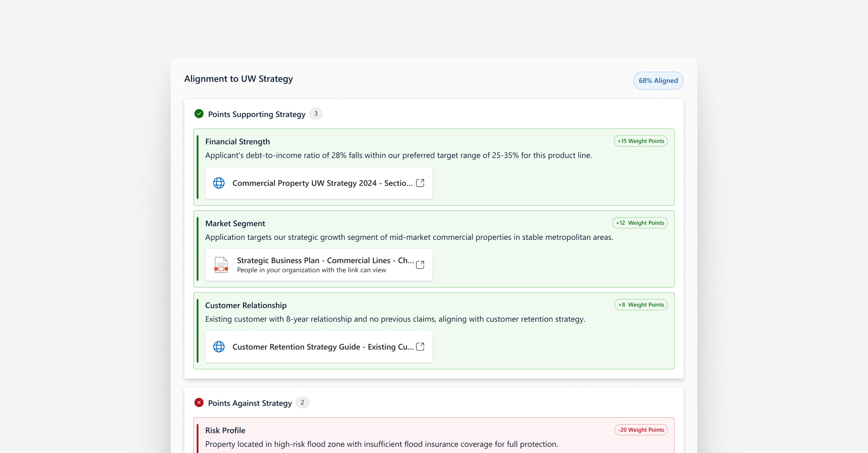Collapse the Points Supporting Strategy section header
The width and height of the screenshot is (868, 453).
256,114
